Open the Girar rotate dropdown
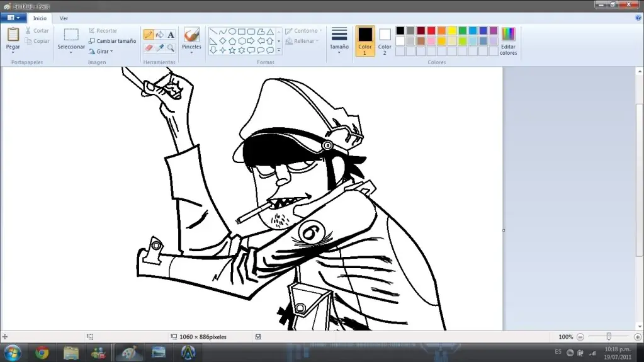Viewport: 644px width, 362px height. click(101, 52)
